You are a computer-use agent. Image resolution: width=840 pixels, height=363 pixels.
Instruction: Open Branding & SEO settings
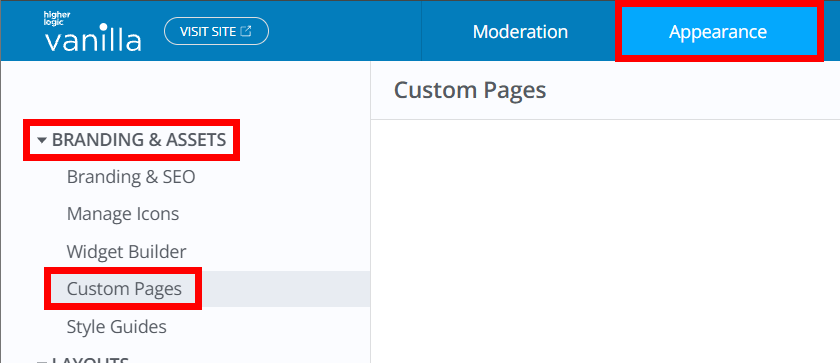click(x=131, y=177)
